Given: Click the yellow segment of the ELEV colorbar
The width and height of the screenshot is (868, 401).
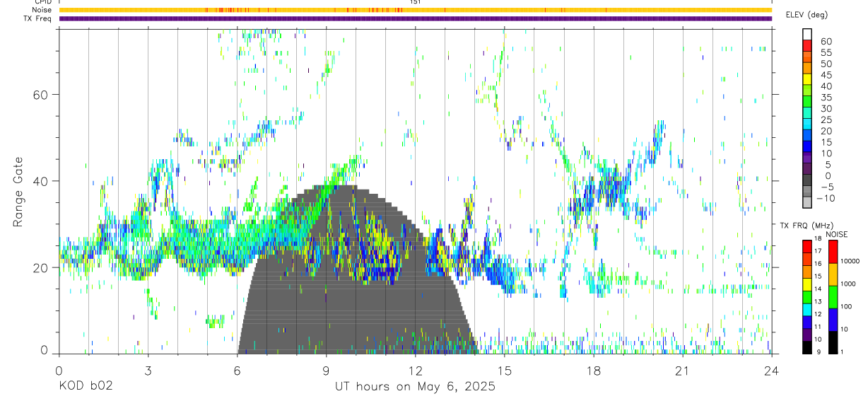Looking at the screenshot, I should pyautogui.click(x=807, y=79).
